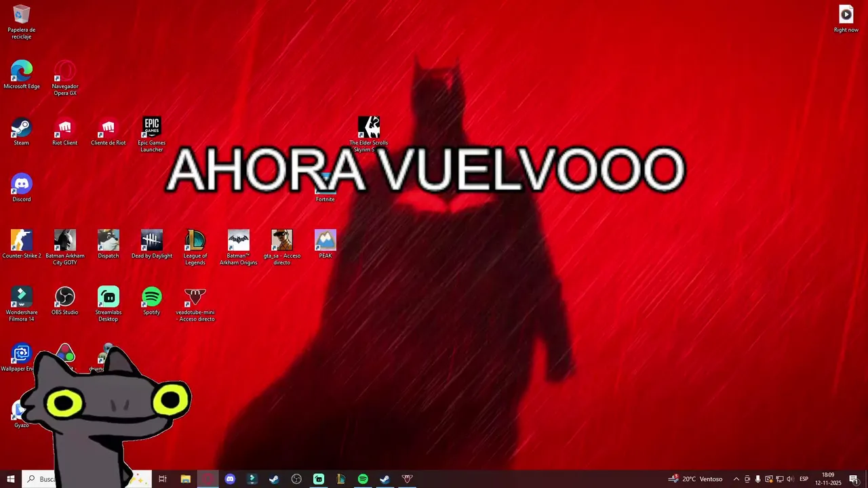
Task: Select the Right now desktop icon
Action: 846,18
